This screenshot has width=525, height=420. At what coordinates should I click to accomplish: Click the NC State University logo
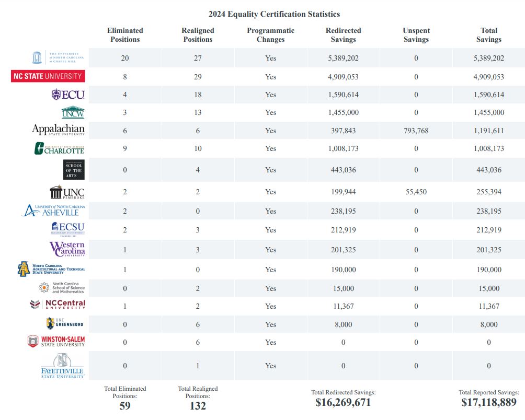pos(48,76)
